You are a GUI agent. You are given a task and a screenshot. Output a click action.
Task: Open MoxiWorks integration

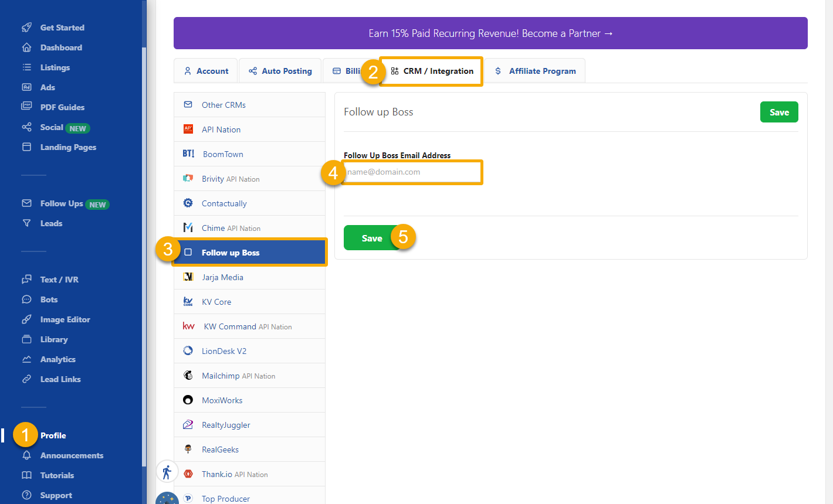[x=250, y=400]
